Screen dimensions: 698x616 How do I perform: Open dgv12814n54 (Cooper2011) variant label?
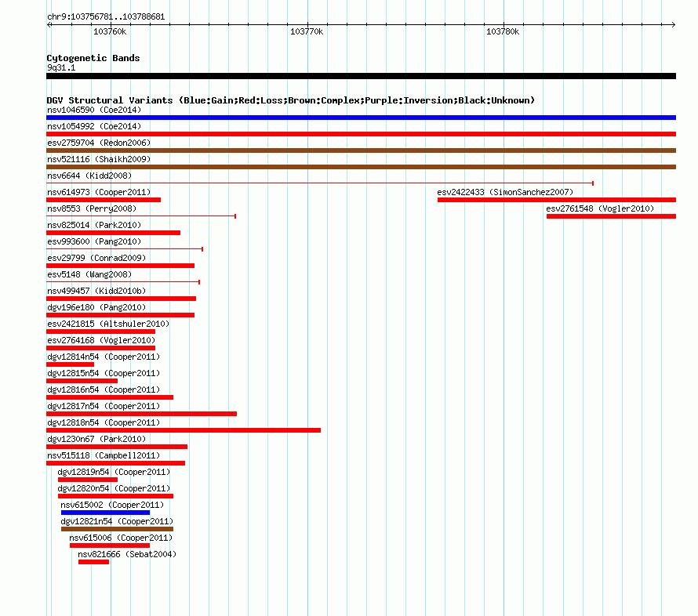click(x=104, y=357)
